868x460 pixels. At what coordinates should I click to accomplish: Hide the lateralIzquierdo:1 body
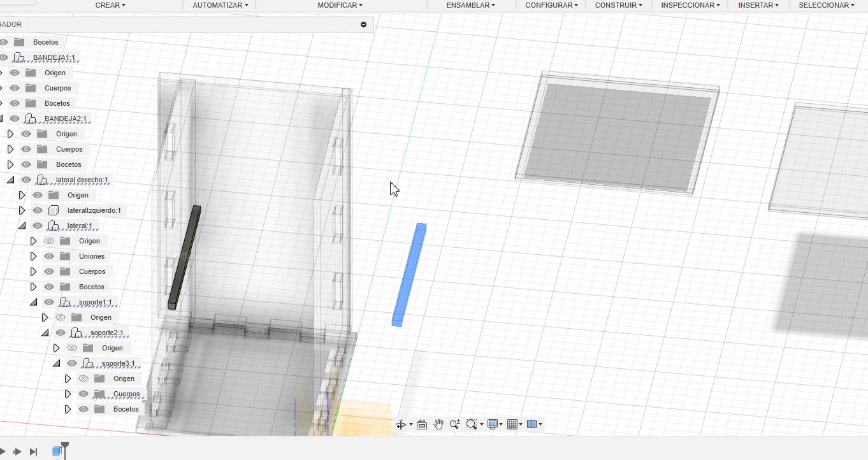click(38, 210)
